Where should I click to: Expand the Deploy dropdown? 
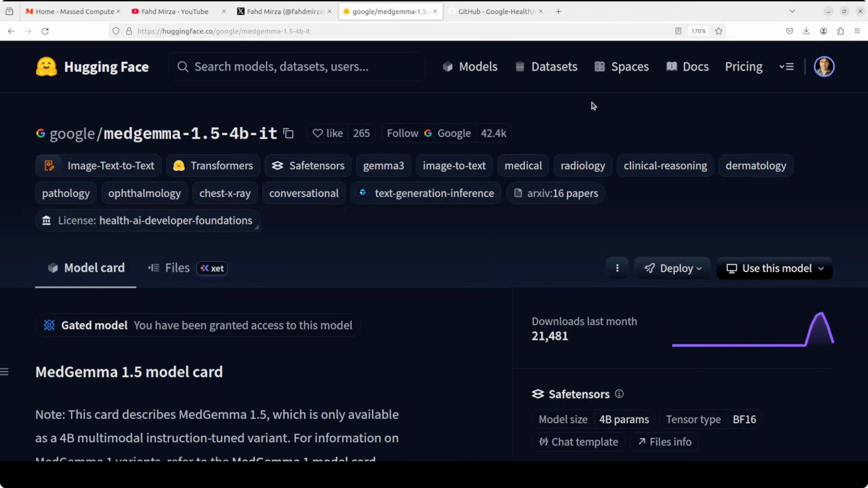pos(672,268)
